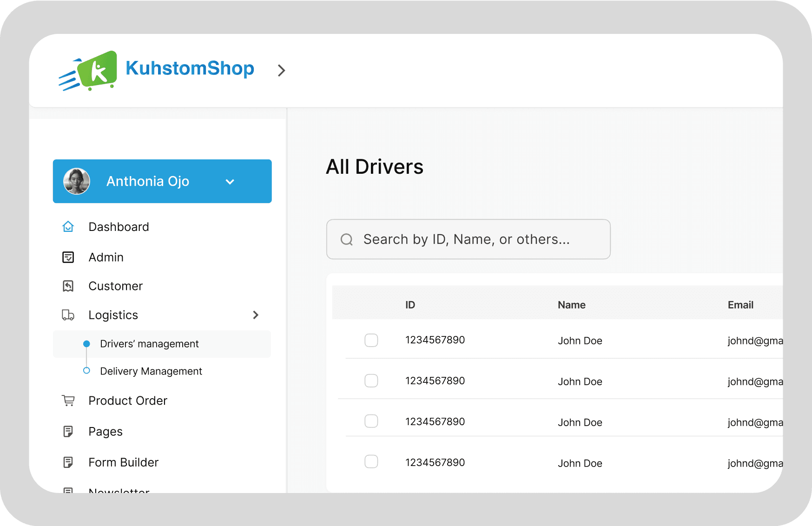Click the Form Builder icon
Screen dimensions: 812x526
[68, 462]
